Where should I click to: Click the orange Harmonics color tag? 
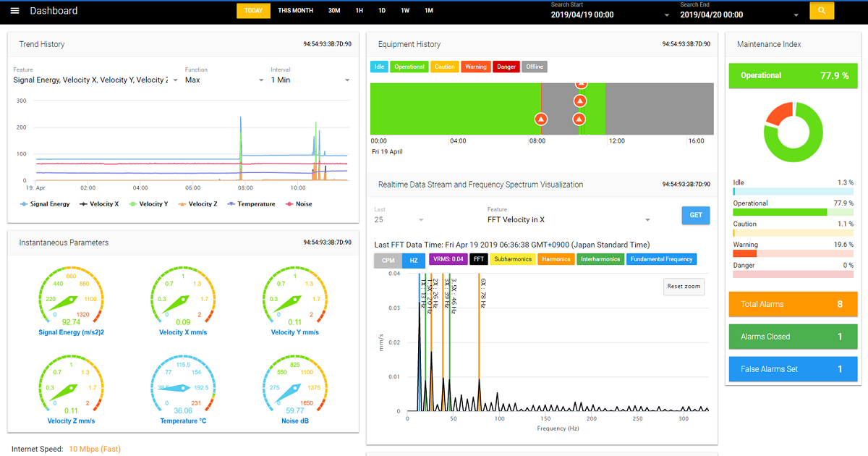tap(557, 259)
